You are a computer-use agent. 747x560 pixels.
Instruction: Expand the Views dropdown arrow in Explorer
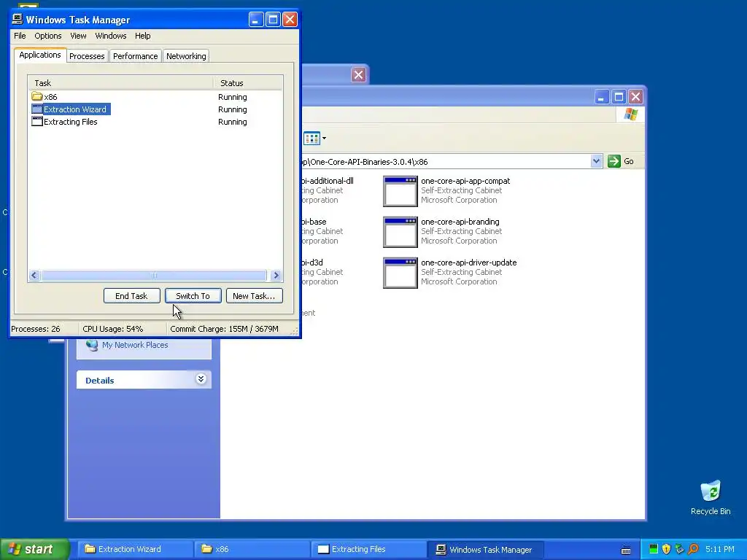pos(325,139)
